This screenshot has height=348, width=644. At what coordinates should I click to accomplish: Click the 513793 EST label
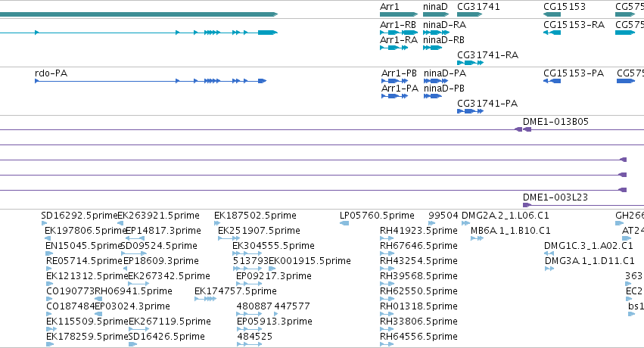(250, 261)
